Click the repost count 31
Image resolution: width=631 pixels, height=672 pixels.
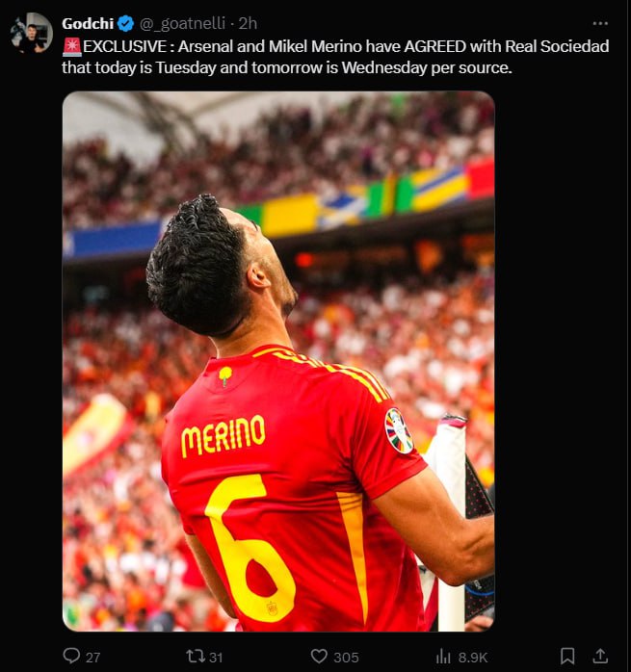pos(216,658)
